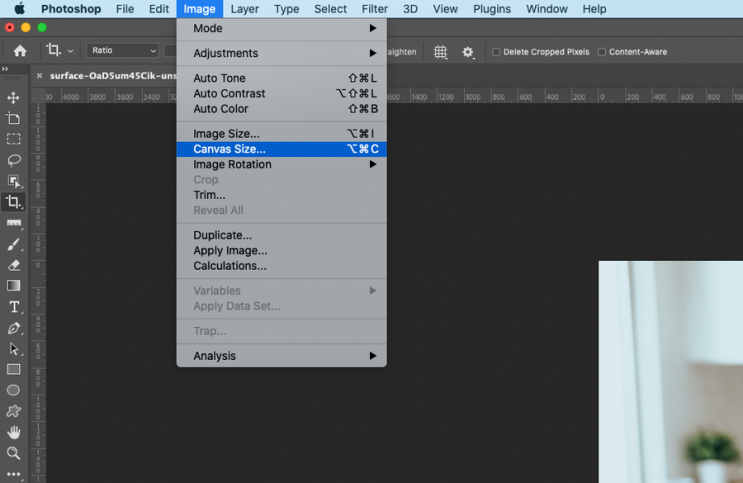Select the Eraser tool
Image resolution: width=743 pixels, height=483 pixels.
pyautogui.click(x=13, y=265)
